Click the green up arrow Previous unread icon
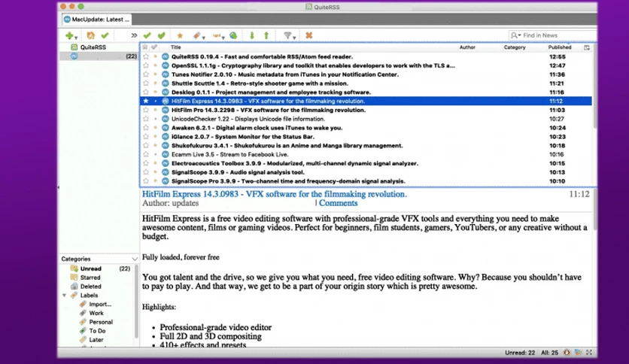Image resolution: width=629 pixels, height=364 pixels. (x=266, y=35)
